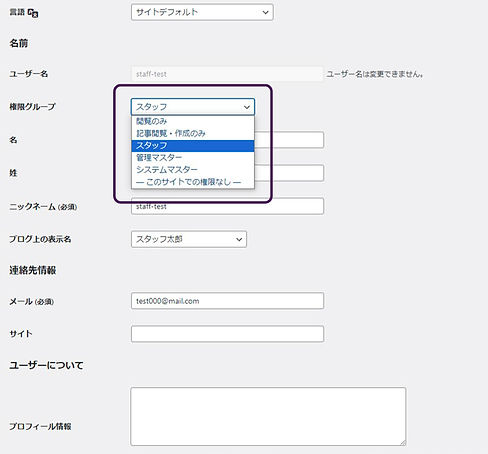Select 管理マスター role option
Viewport: 488px width, 454px height.
pyautogui.click(x=193, y=157)
